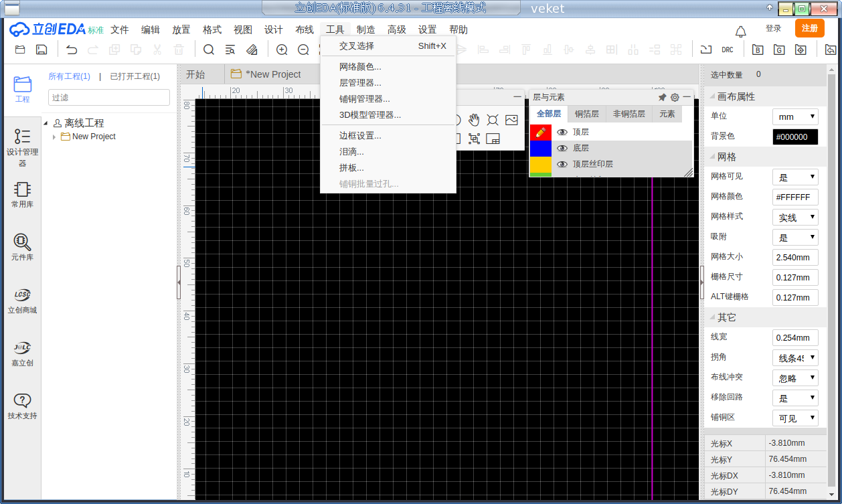Click the import changes route icon beside DRC
The height and width of the screenshot is (504, 842).
click(705, 50)
